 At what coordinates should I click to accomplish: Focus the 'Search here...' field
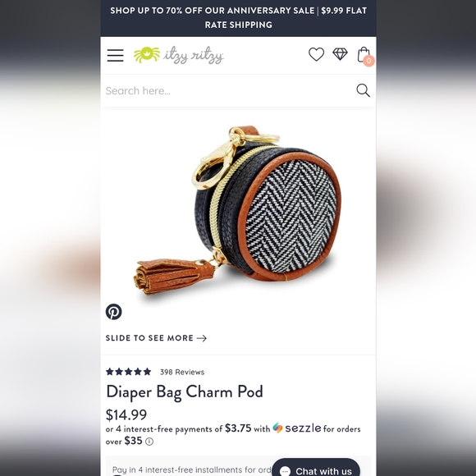(x=227, y=90)
